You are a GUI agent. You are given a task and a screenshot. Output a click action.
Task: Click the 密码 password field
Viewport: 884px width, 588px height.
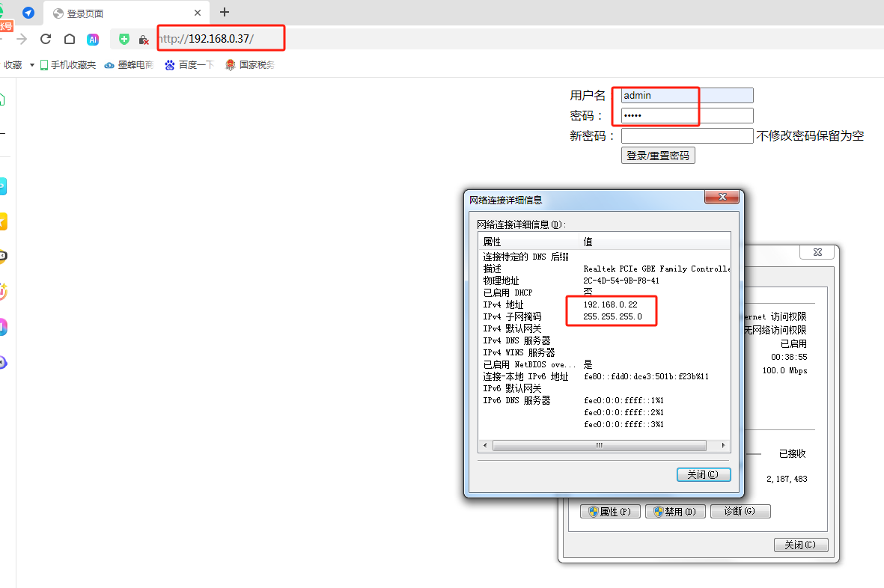pos(687,115)
